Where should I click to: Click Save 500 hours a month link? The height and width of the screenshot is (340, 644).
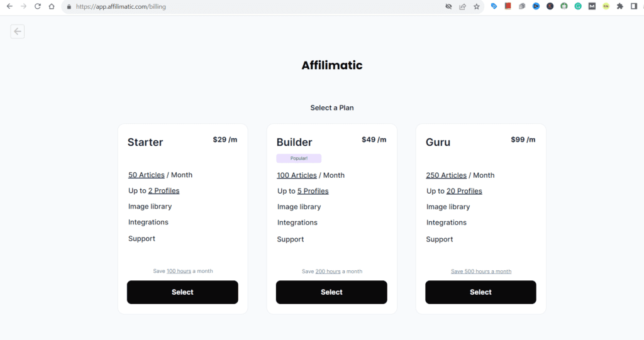pos(481,271)
